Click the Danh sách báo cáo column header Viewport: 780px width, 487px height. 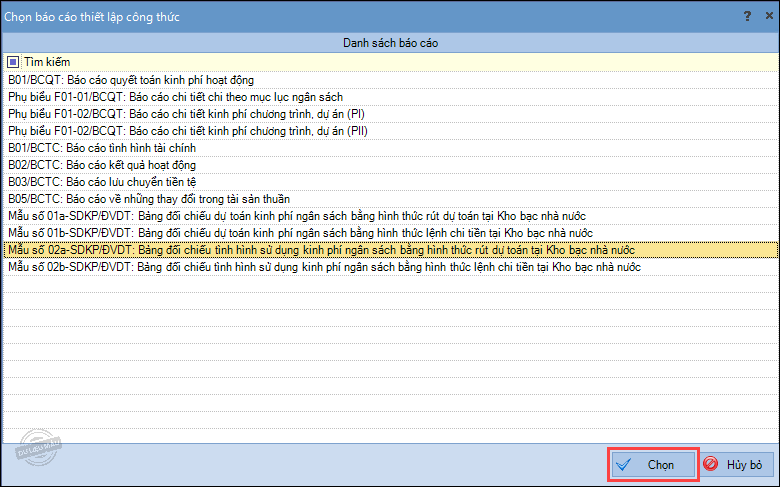pyautogui.click(x=390, y=43)
